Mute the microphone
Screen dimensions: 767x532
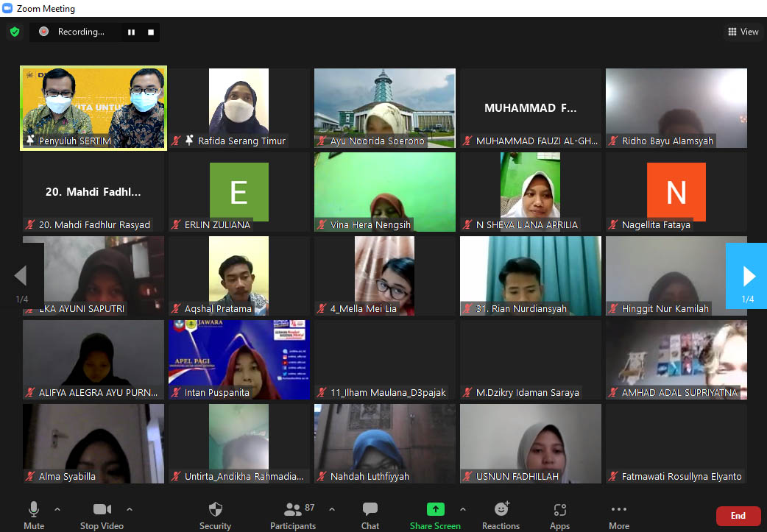pyautogui.click(x=34, y=510)
